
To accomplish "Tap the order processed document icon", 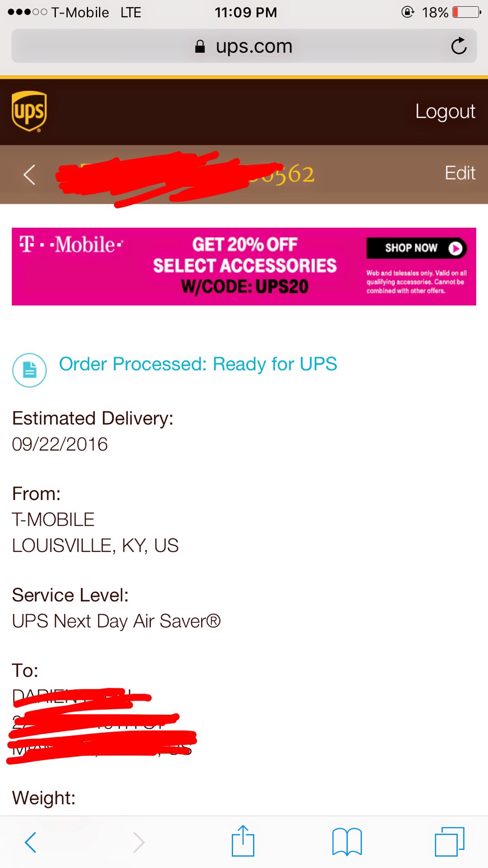I will (x=29, y=370).
